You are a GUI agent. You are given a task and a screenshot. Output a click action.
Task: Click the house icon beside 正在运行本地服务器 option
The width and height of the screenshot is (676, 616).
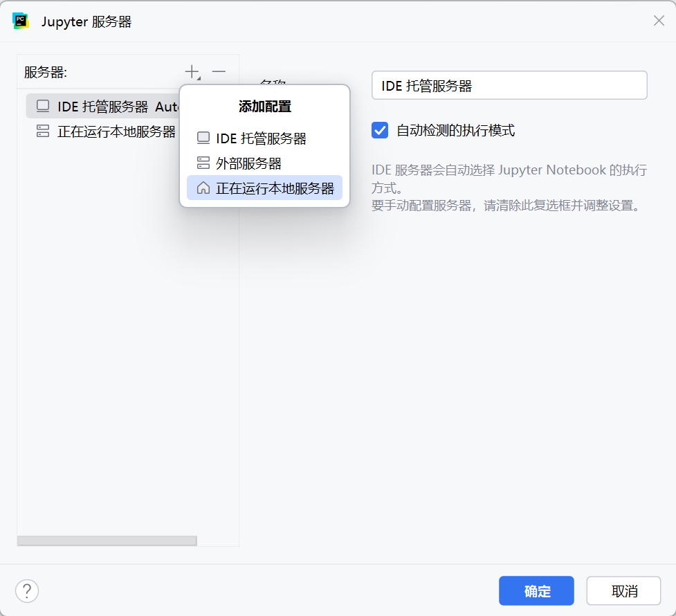click(203, 188)
